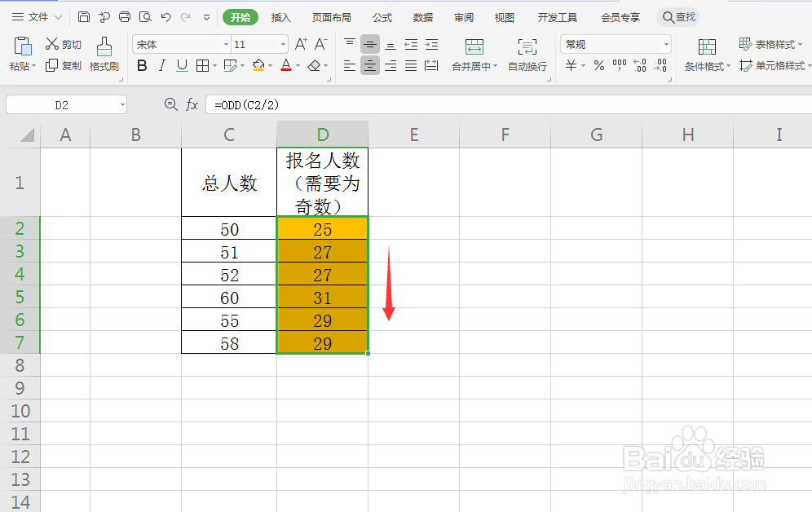
Task: Switch to 公式 tab
Action: [382, 18]
